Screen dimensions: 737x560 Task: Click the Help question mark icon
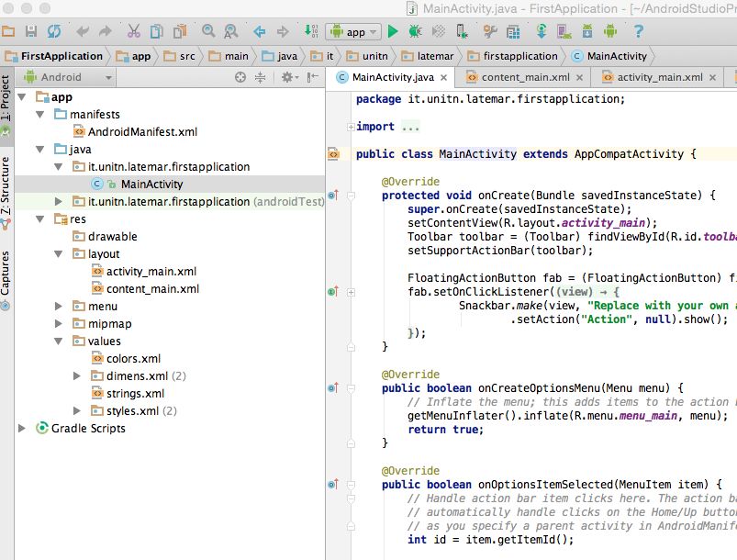coord(639,31)
